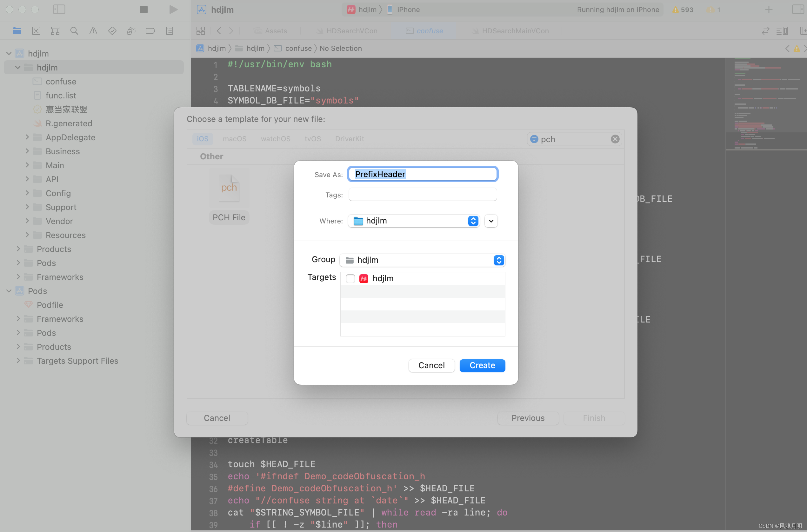Image resolution: width=807 pixels, height=532 pixels.
Task: Click Cancel in the save dialog
Action: tap(431, 365)
